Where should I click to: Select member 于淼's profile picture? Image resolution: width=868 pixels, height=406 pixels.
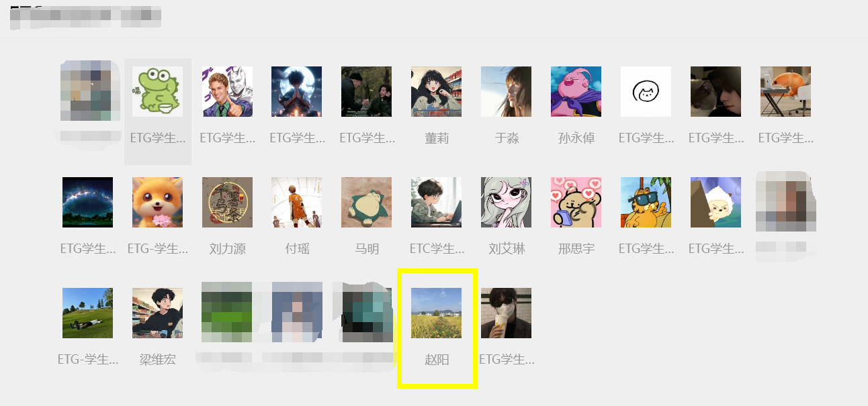point(507,91)
